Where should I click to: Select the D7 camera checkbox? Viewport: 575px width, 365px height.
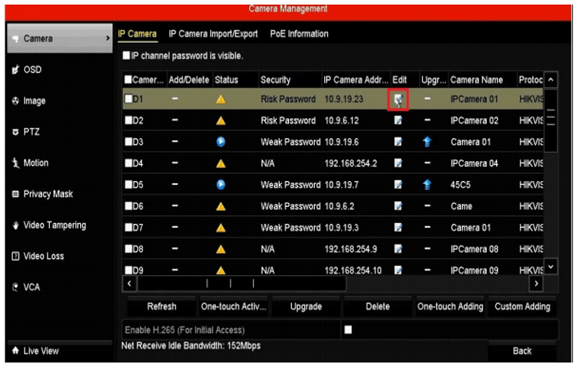click(128, 227)
